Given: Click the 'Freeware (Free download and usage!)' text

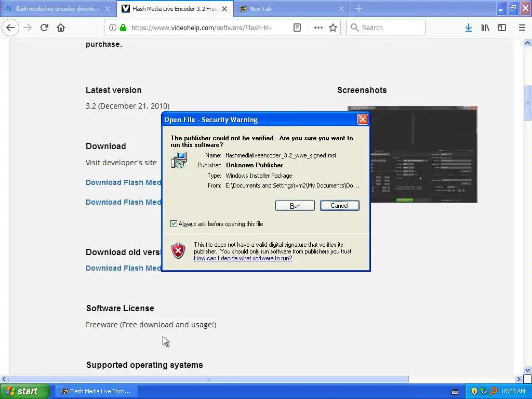Looking at the screenshot, I should [x=151, y=325].
